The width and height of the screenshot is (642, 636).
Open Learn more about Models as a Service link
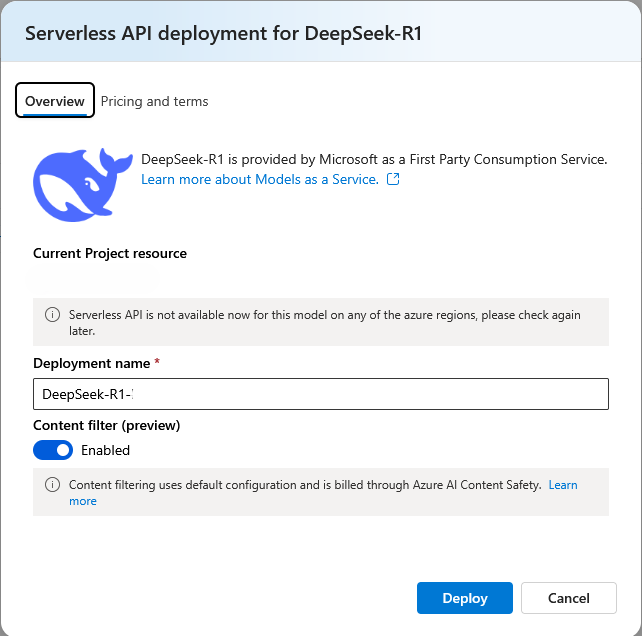(260, 179)
